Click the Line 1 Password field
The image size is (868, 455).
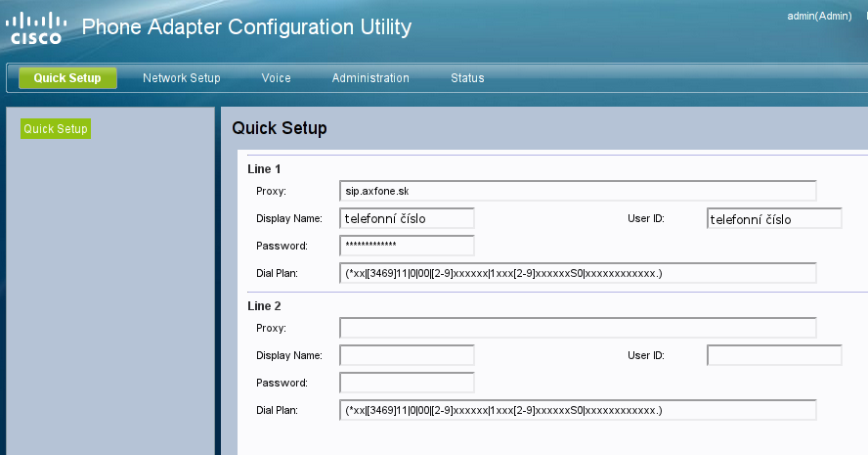point(407,246)
